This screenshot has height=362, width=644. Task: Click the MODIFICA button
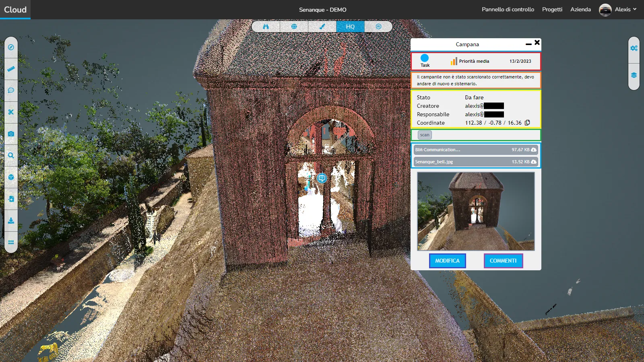447,261
